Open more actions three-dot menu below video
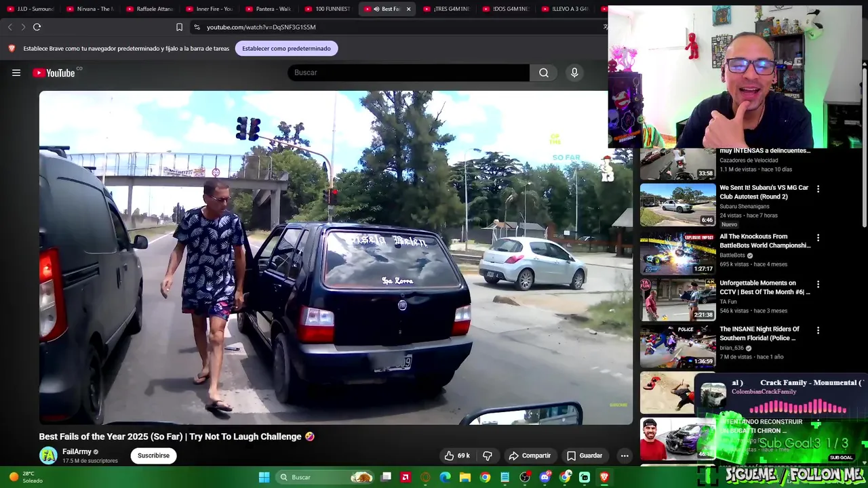The height and width of the screenshot is (488, 868). click(x=625, y=455)
